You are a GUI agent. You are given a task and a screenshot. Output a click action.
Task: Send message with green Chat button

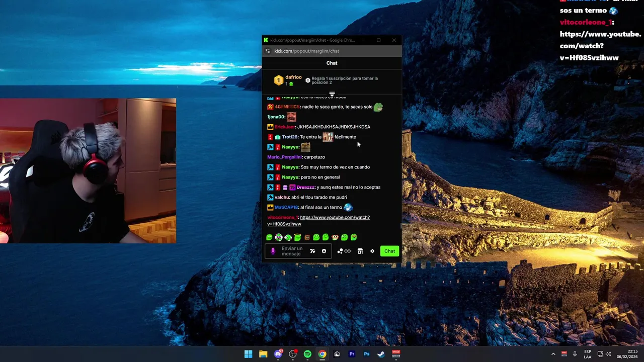390,251
